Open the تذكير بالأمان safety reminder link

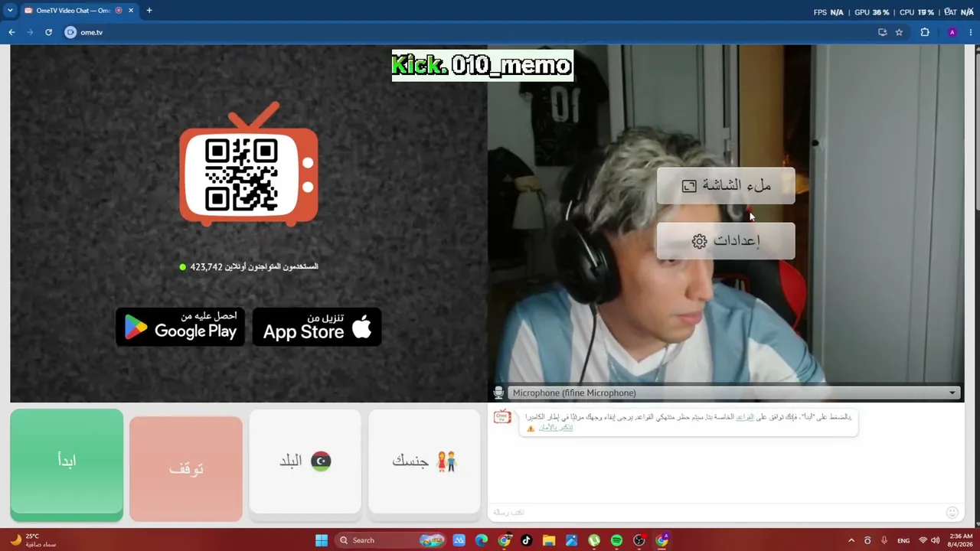coord(555,427)
